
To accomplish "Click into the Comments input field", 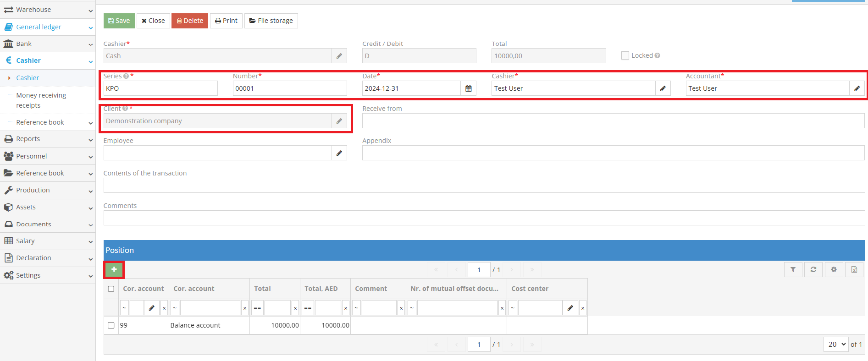I will point(484,218).
